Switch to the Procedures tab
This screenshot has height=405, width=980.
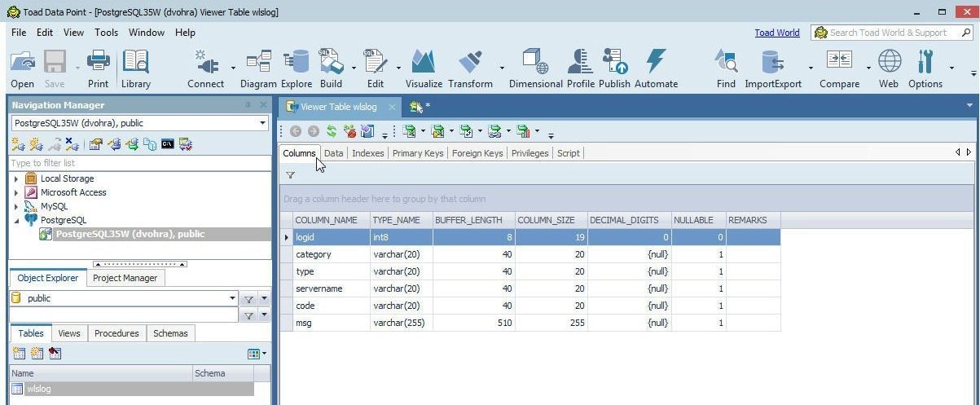tap(116, 333)
